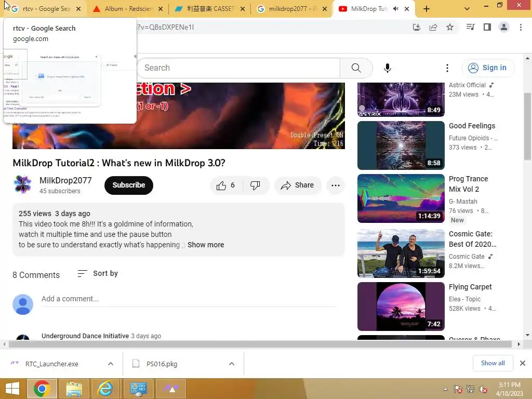Open the Share dialog for video

tap(298, 185)
